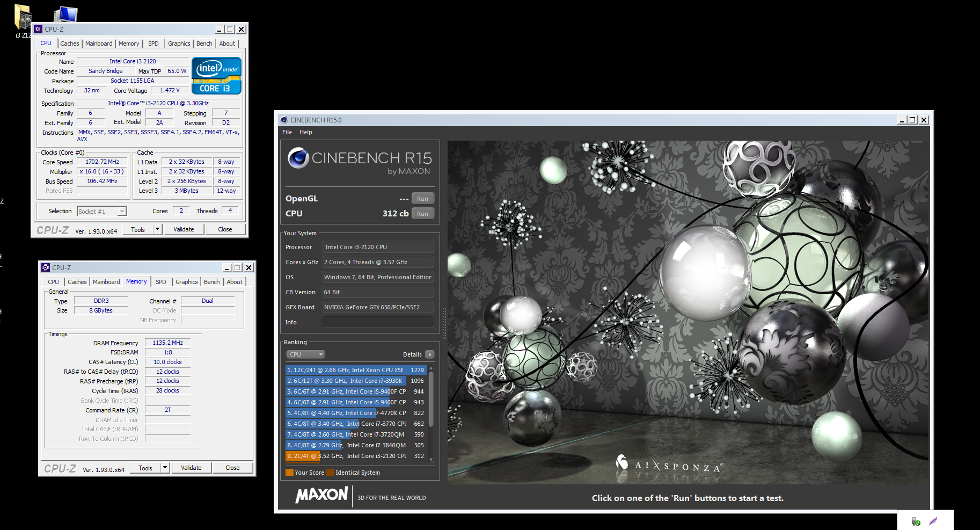Viewport: 980px width, 530px height.
Task: Click the Core Voltage value 1.472 V
Action: 170,90
